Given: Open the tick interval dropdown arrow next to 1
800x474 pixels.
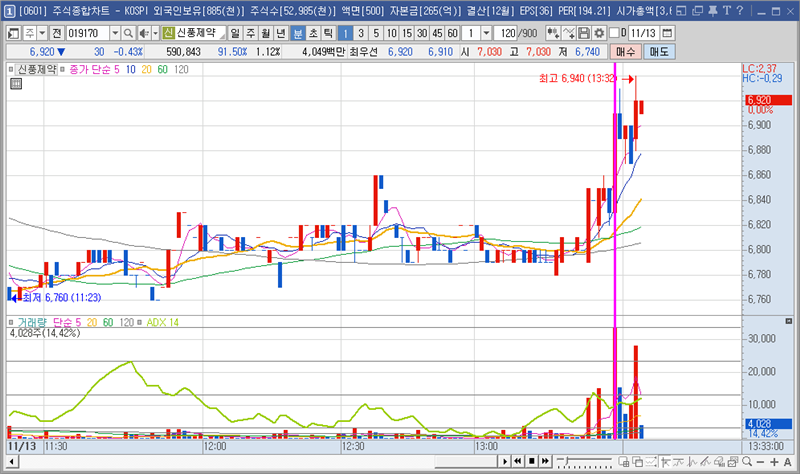Looking at the screenshot, I should (x=487, y=33).
